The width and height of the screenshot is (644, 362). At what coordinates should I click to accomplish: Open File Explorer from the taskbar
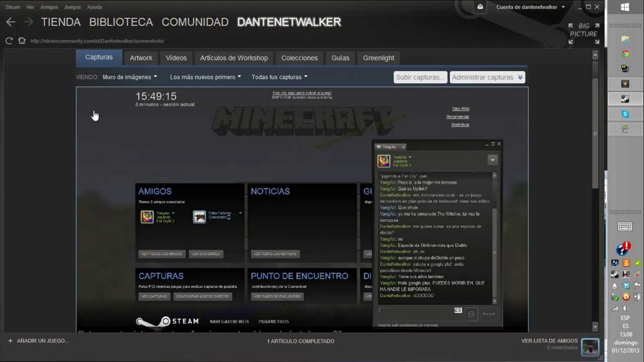click(625, 39)
